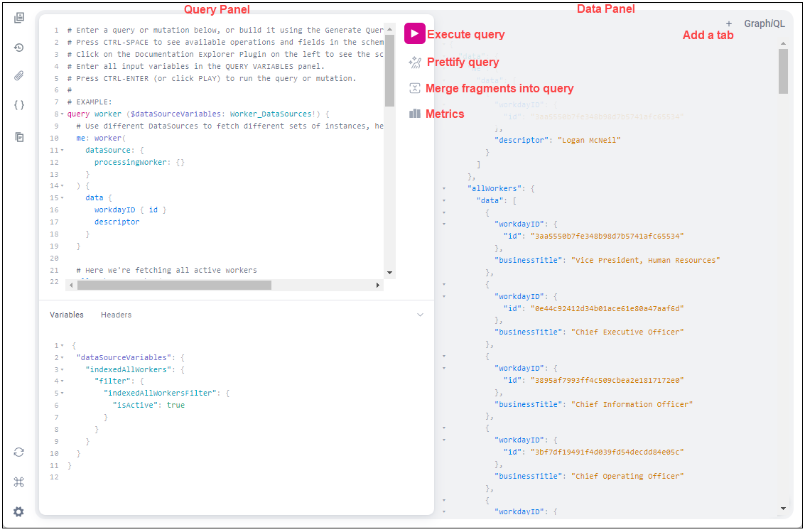Click "$dataSourceVariables" in query line 8
Screen dimensions: 805x532
175,114
